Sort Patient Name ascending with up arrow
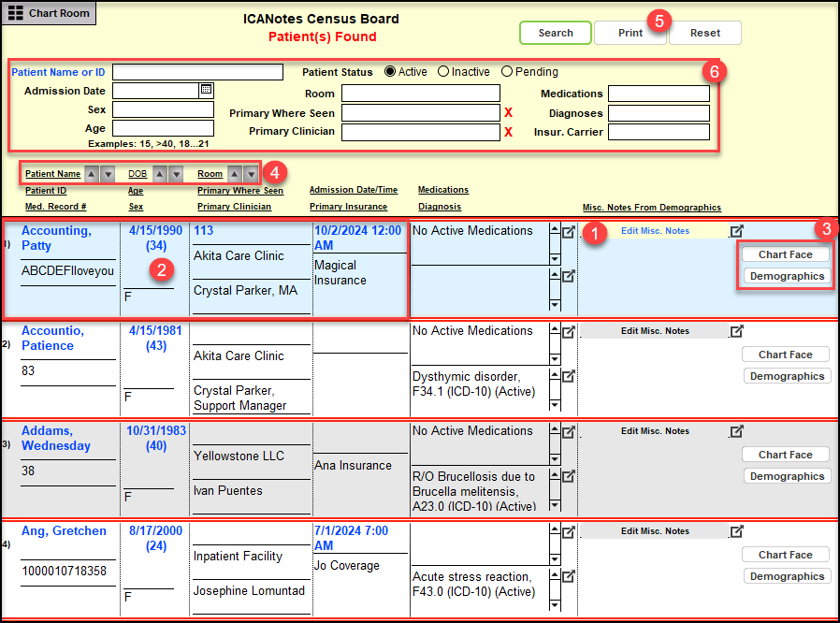Screen dimensions: 840x623 pyautogui.click(x=91, y=174)
